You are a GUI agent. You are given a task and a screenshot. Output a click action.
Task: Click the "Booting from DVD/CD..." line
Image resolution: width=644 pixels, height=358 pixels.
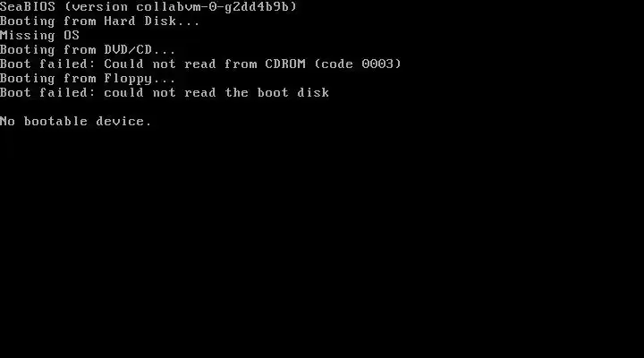88,50
